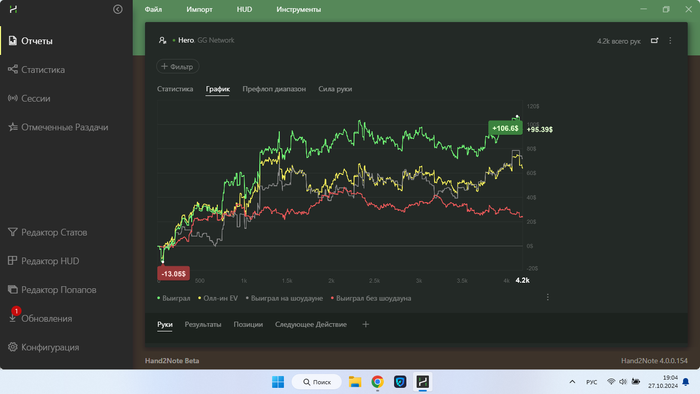
Task: Click the -13.05$ minimum marker
Action: coord(173,274)
